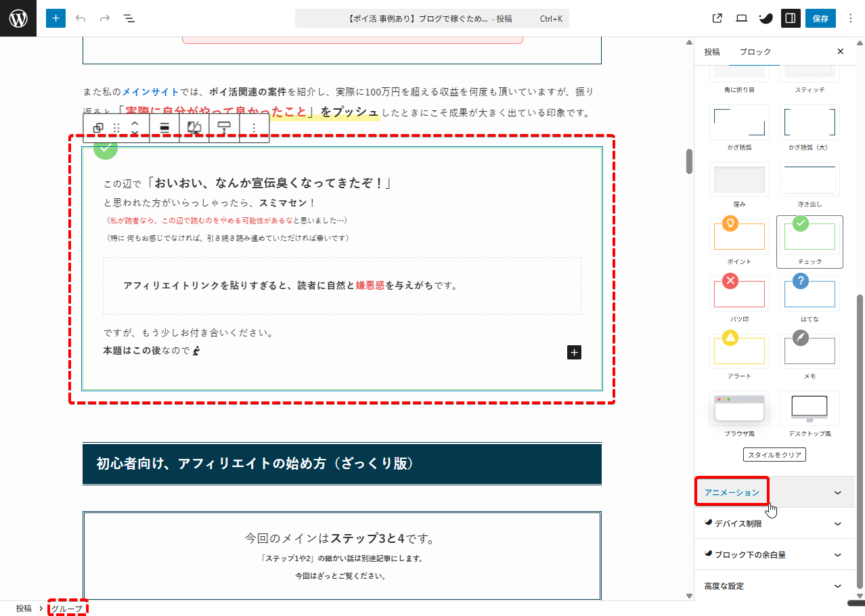Click the device preview laptop icon
865x616 pixels.
[x=741, y=18]
